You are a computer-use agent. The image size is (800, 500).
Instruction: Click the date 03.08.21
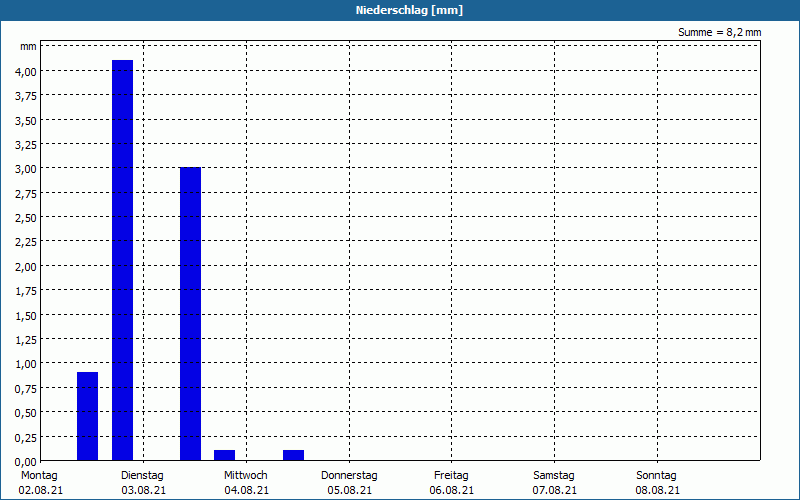tap(144, 490)
